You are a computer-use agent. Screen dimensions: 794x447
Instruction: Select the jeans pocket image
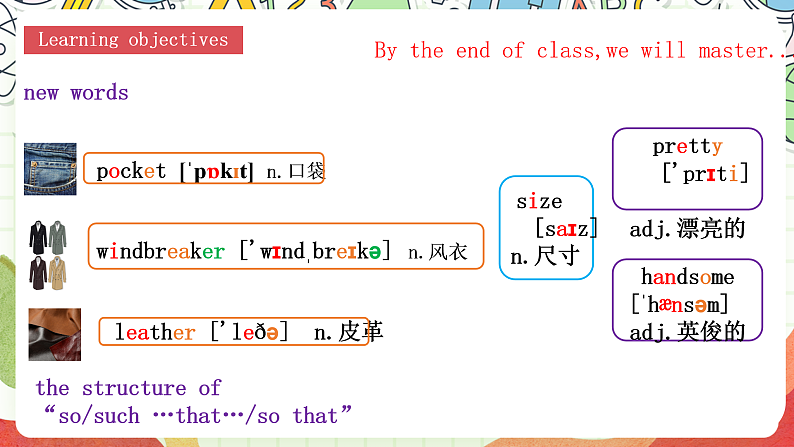click(x=50, y=169)
